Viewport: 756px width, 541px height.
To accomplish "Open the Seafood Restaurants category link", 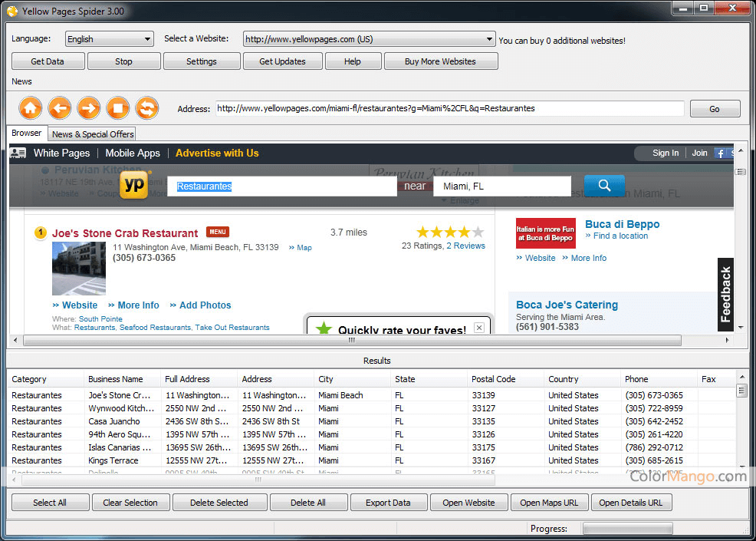I will (x=155, y=327).
